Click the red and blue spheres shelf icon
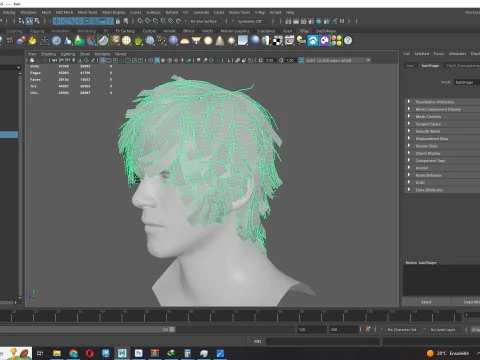This screenshot has width=480, height=360. pos(21,41)
